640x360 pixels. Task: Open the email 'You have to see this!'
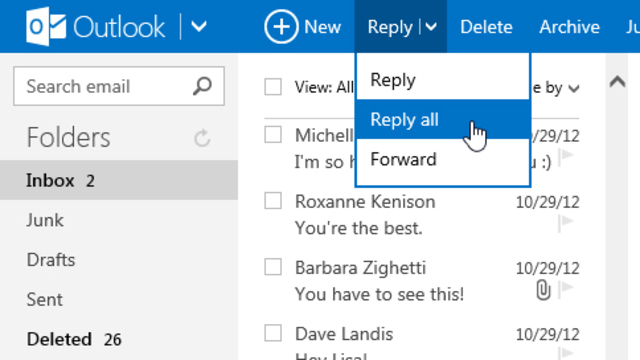pos(379,294)
